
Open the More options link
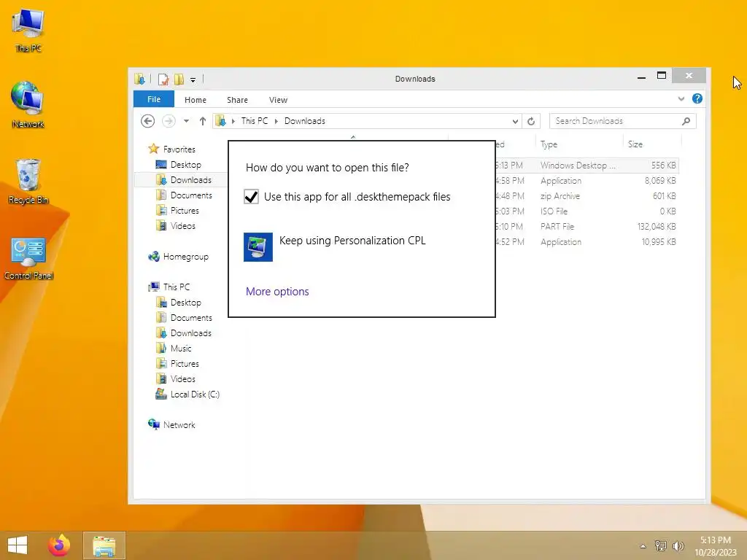[x=277, y=292]
